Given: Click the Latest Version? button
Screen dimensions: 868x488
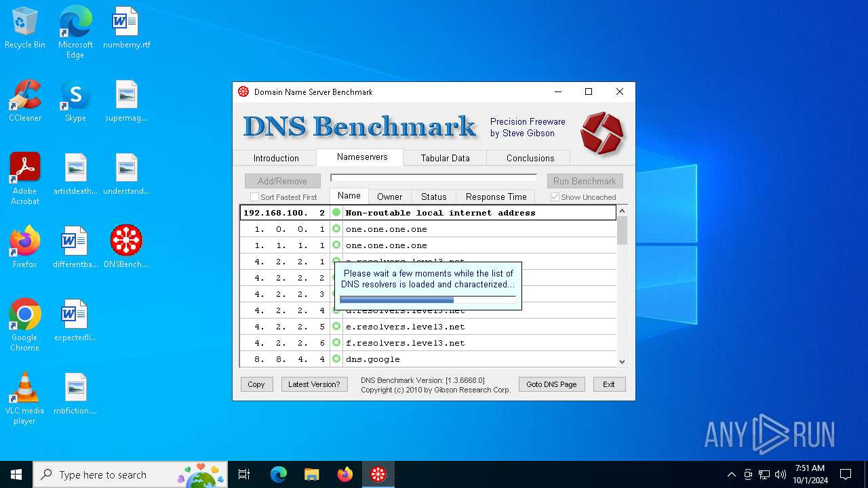Looking at the screenshot, I should click(x=314, y=384).
